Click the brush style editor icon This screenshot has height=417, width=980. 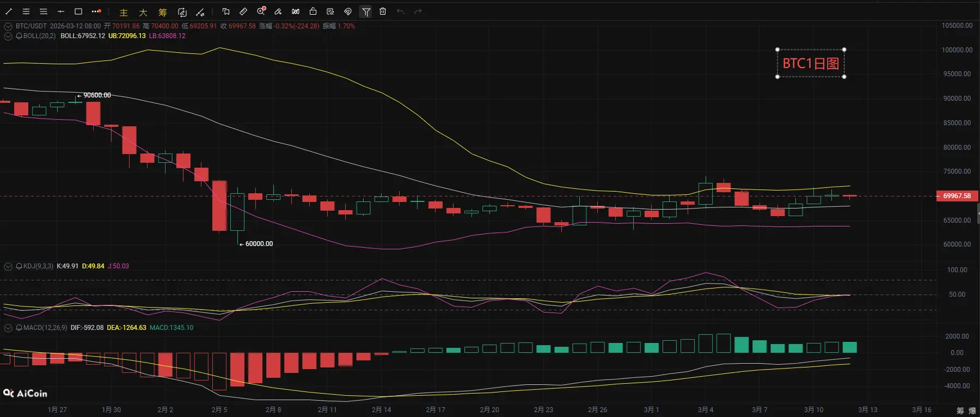pos(278,11)
